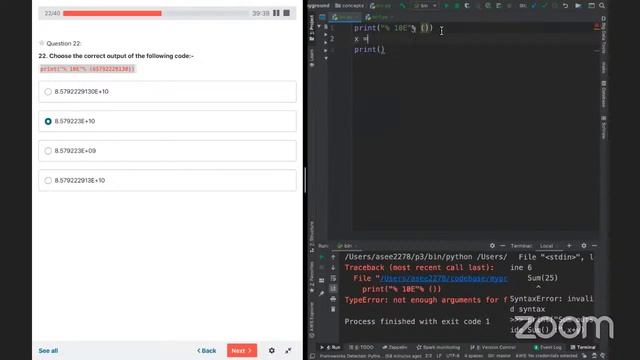This screenshot has height=360, width=640.
Task: Open Terminal panel settings gear
Action: (x=584, y=246)
